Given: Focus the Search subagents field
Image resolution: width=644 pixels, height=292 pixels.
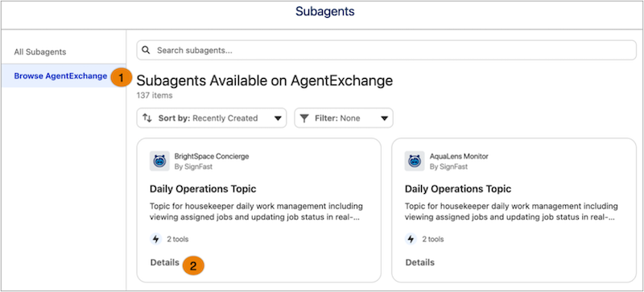Looking at the screenshot, I should [x=386, y=51].
